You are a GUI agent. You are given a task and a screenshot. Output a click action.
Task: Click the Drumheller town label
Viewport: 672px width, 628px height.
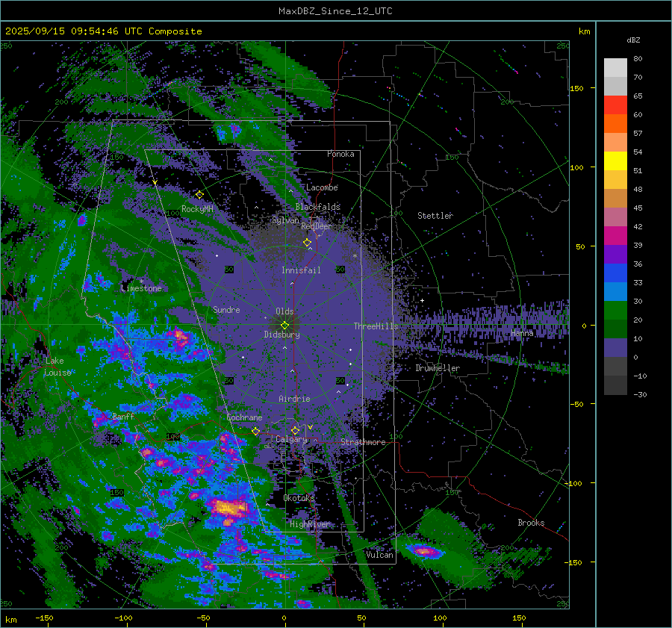click(x=438, y=368)
